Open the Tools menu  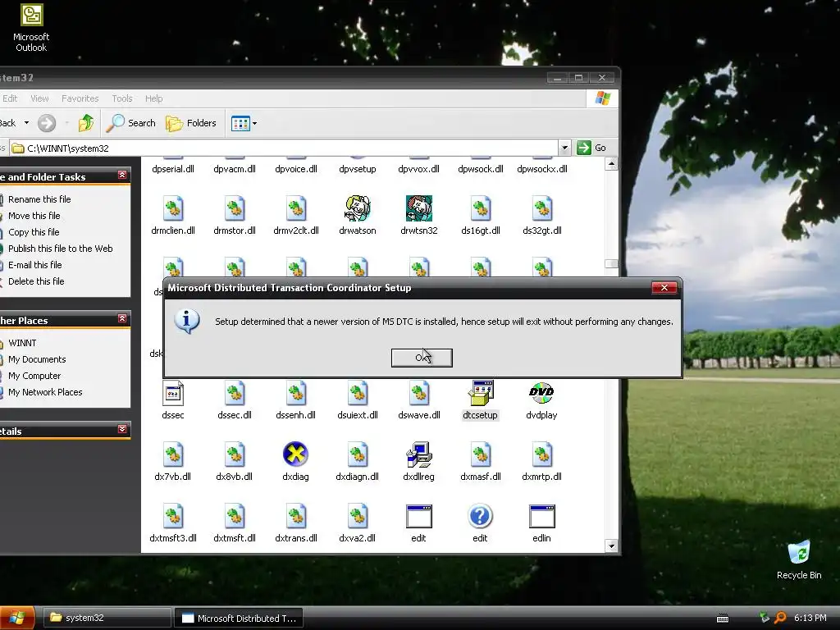coord(121,98)
